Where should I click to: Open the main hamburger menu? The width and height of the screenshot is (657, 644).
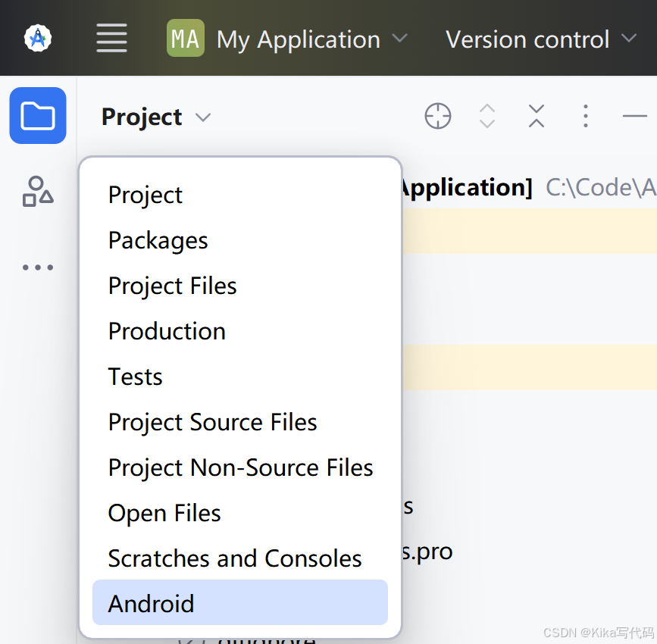click(111, 38)
